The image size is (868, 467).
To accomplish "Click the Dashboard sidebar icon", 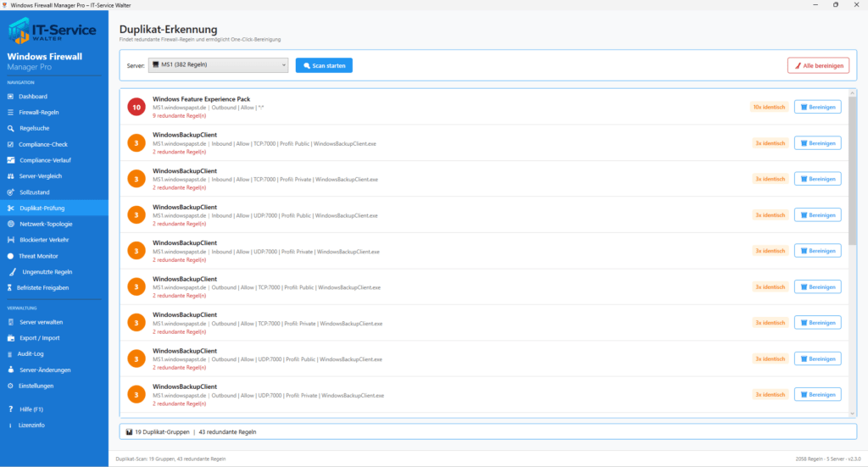I will click(x=10, y=97).
